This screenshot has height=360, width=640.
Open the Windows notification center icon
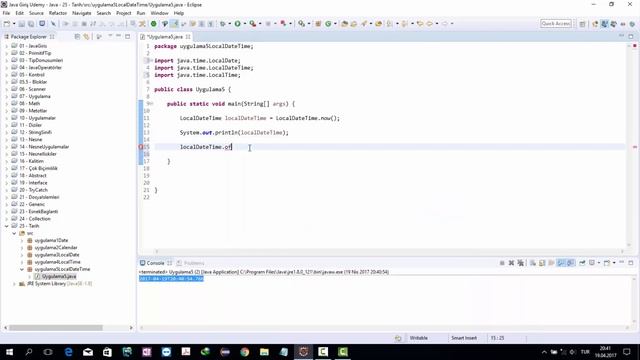[627, 351]
